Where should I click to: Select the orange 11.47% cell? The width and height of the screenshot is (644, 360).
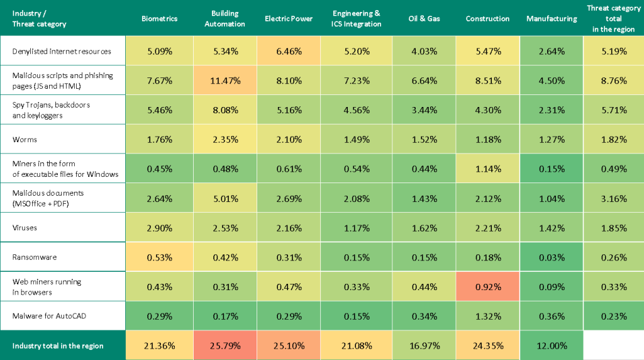tap(225, 81)
